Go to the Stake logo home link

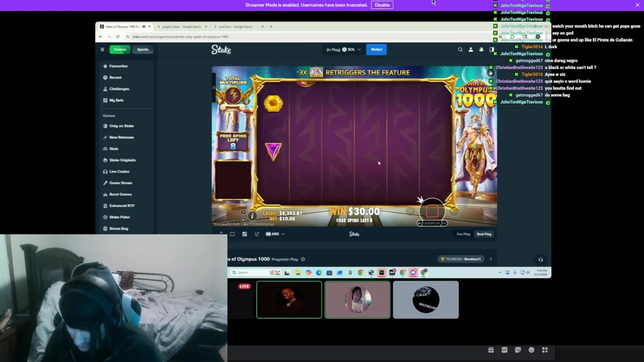221,49
